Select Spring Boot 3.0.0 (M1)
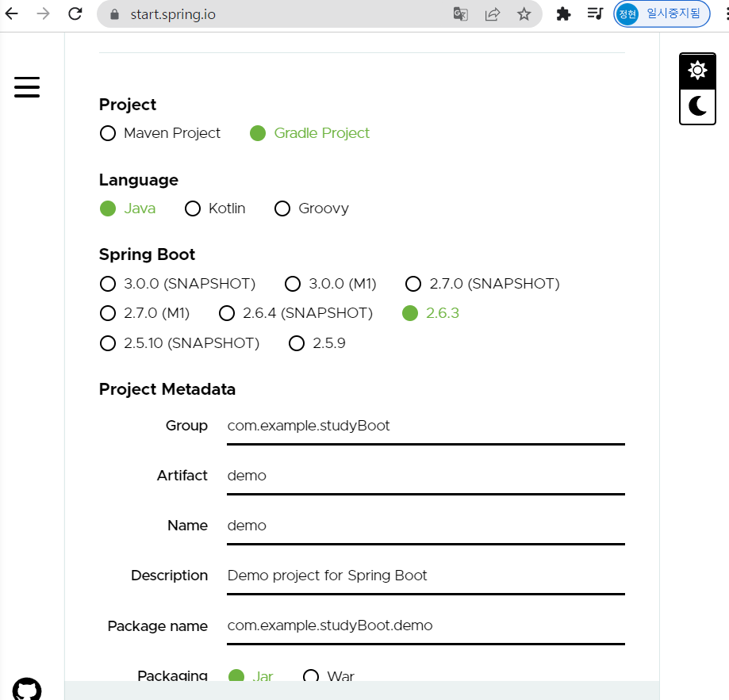This screenshot has width=729, height=700. [x=331, y=284]
